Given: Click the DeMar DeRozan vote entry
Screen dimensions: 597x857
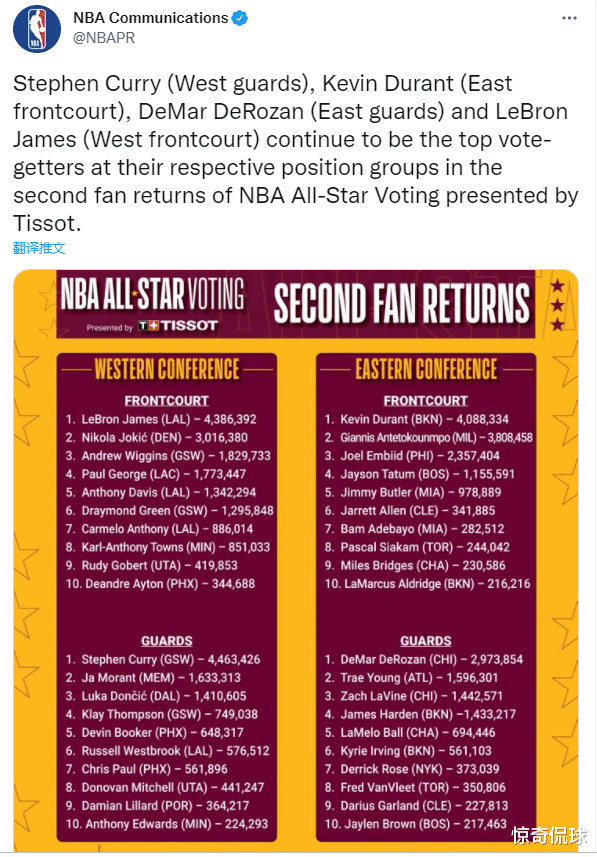Looking at the screenshot, I should 424,660.
